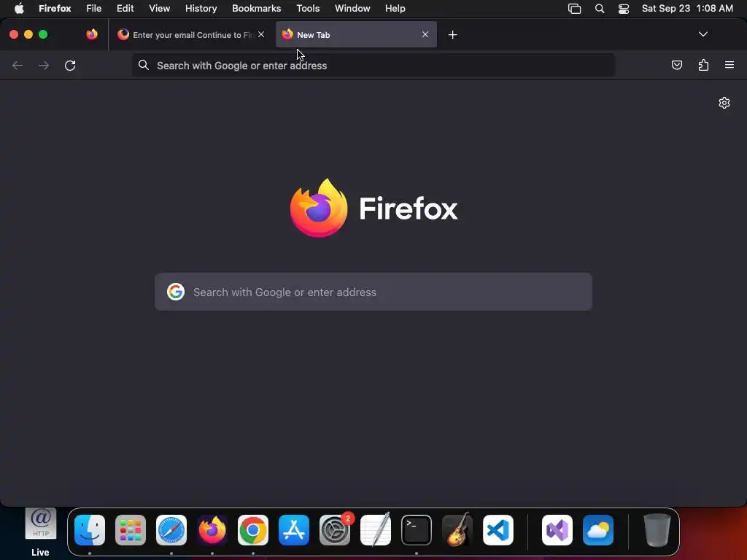Open the Help menu

coord(395,9)
